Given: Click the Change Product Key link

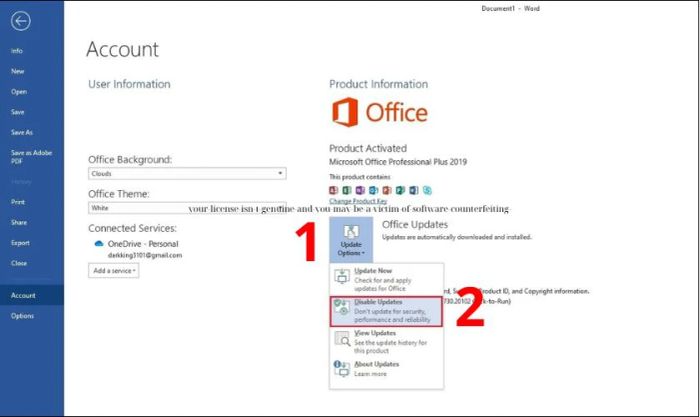Looking at the screenshot, I should point(358,201).
